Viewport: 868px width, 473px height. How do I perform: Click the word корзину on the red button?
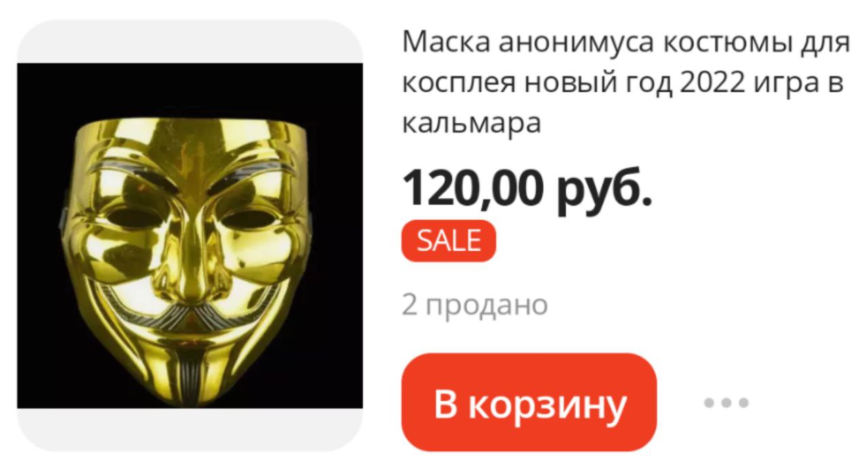[548, 404]
